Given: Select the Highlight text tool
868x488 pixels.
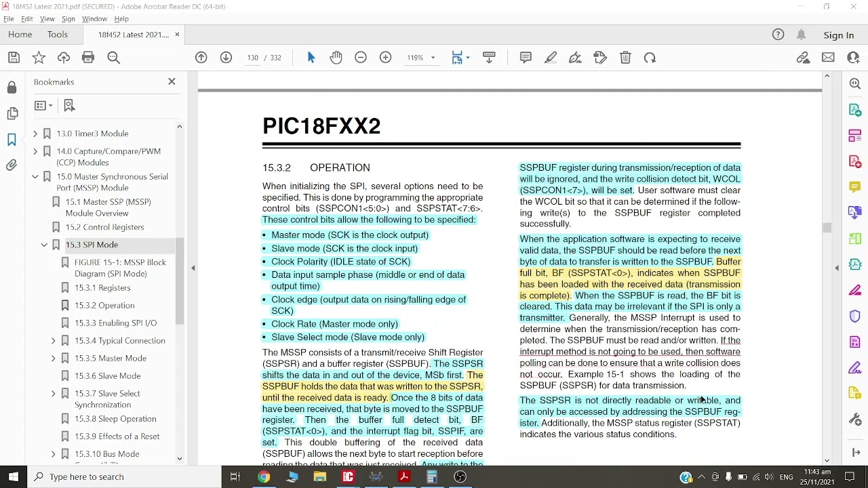Looking at the screenshot, I should (x=551, y=58).
